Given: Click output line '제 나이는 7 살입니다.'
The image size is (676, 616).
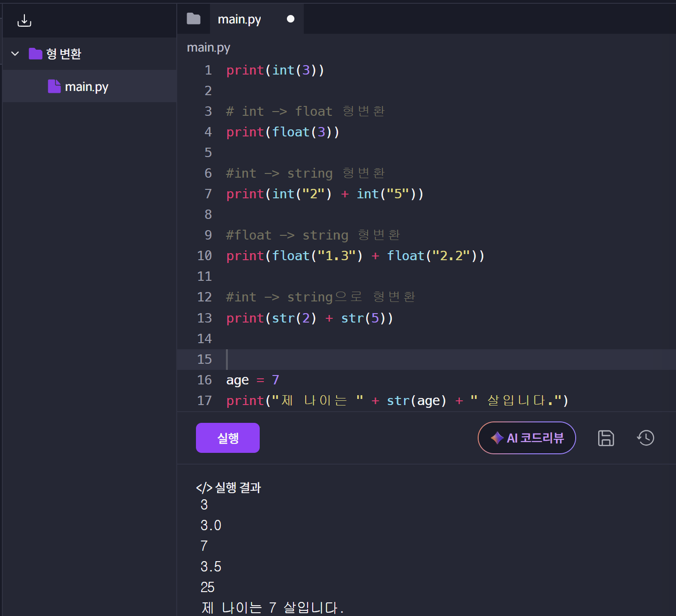Looking at the screenshot, I should (272, 608).
